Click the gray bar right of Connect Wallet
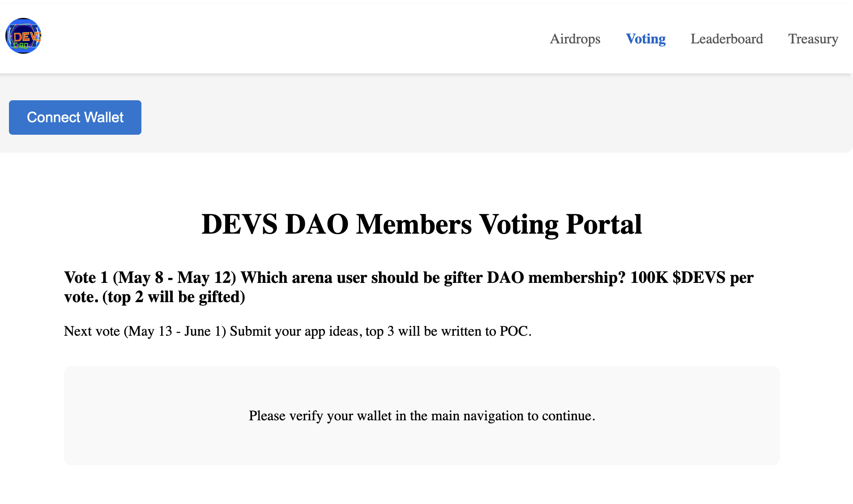Screen dimensions: 853x504 click(492, 117)
